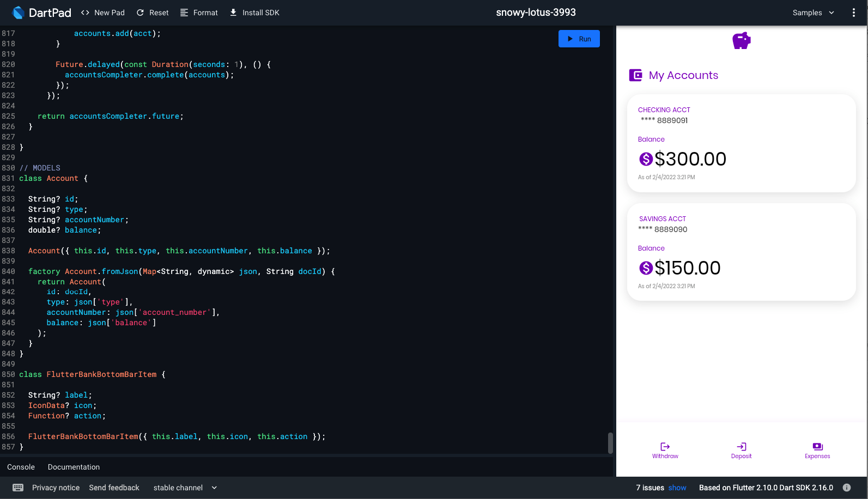The height and width of the screenshot is (499, 868).
Task: Tap the Deposit icon
Action: pyautogui.click(x=742, y=447)
